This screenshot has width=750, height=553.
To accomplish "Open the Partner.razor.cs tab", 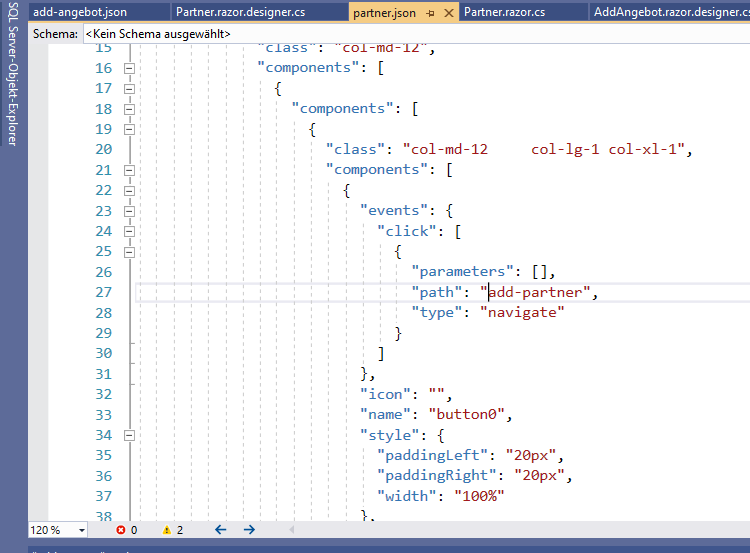I will (x=504, y=12).
